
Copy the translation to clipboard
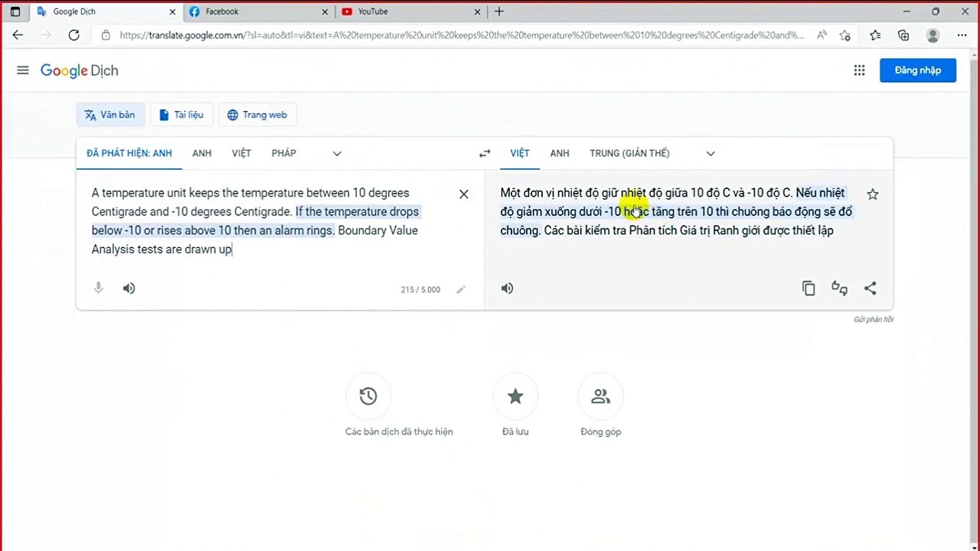click(808, 289)
